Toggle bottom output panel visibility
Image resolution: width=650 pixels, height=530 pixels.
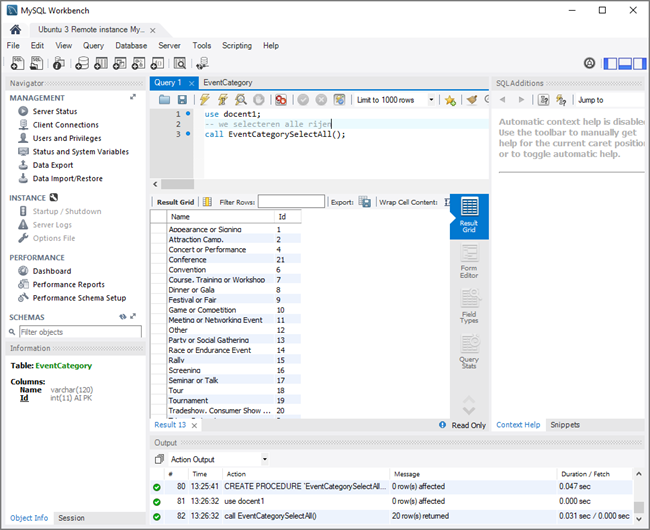(x=625, y=63)
